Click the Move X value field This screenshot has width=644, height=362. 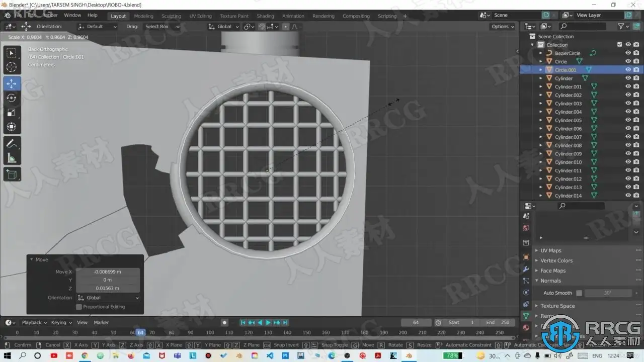coord(108,271)
